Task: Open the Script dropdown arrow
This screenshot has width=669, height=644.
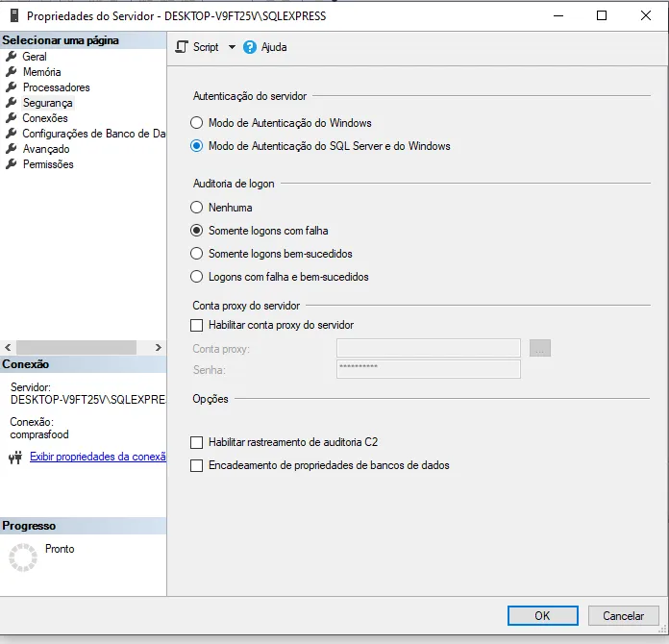Action: (232, 47)
